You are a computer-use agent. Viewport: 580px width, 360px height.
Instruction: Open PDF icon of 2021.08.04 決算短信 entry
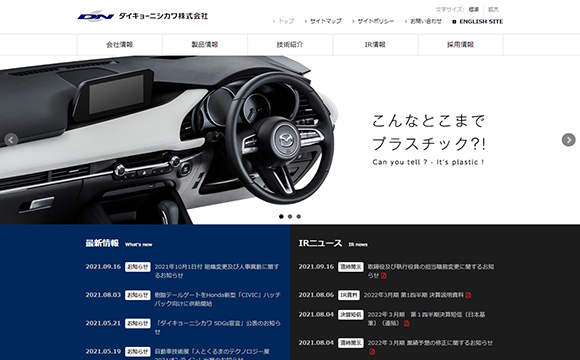point(407,323)
